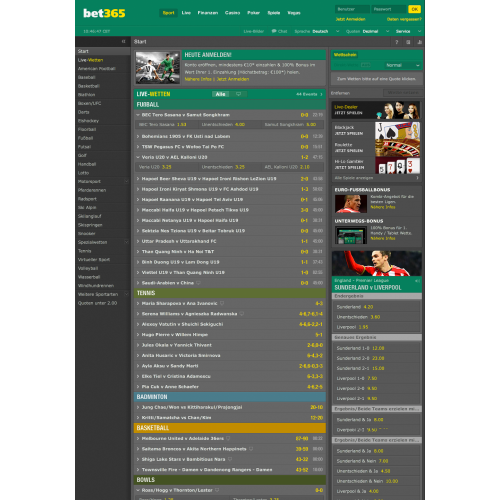Image resolution: width=500 pixels, height=500 pixels.
Task: Toggle Alle filter in Live-Wetten header
Action: click(x=221, y=94)
